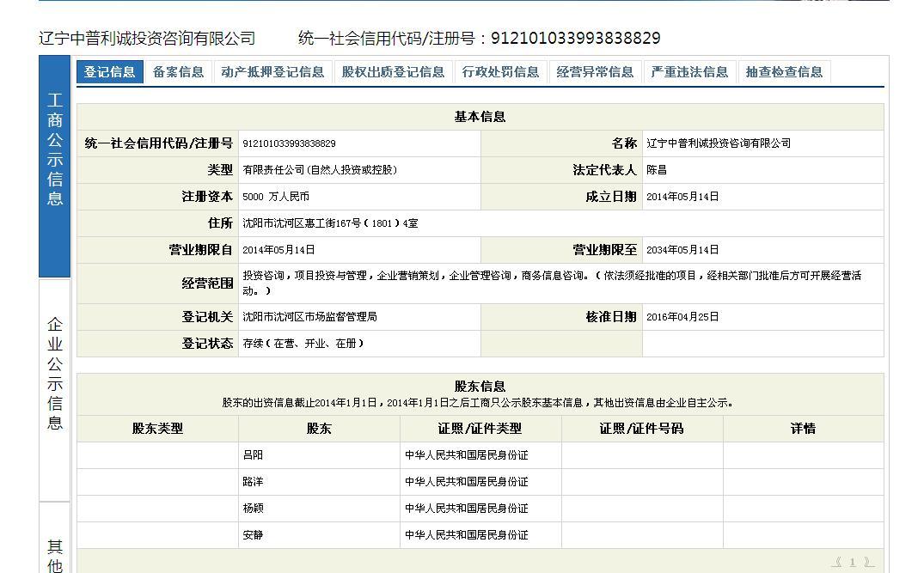924x573 pixels.
Task: Click company type 有限责任公司(自然人投资或控股)
Action: (320, 169)
